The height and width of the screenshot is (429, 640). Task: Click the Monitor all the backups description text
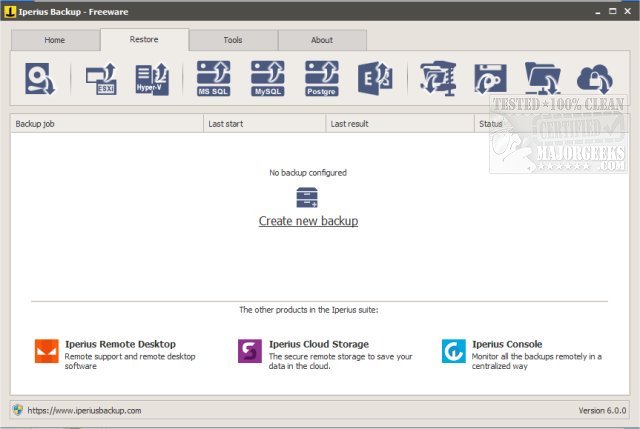pyautogui.click(x=537, y=361)
